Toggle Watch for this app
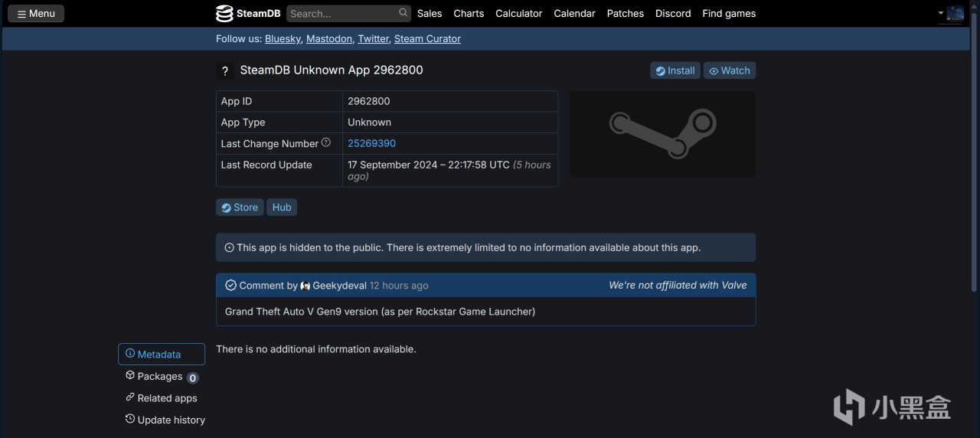 pos(730,70)
